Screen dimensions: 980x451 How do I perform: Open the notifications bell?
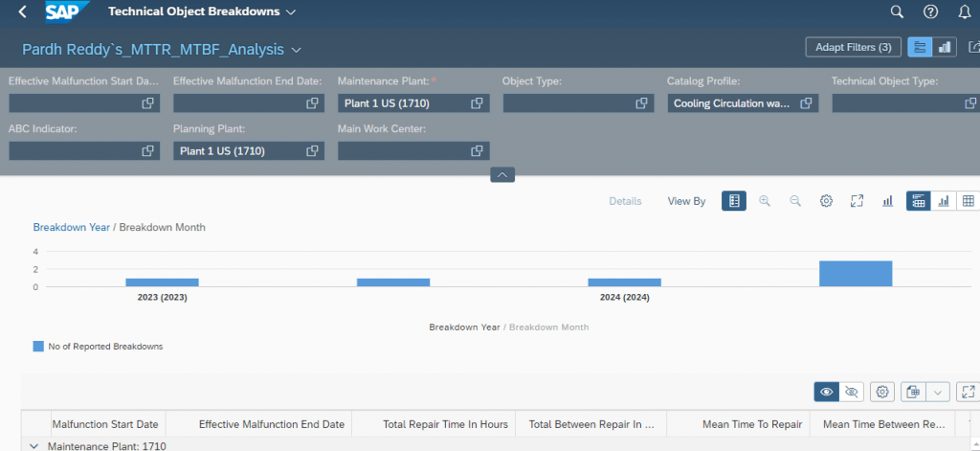tap(965, 11)
